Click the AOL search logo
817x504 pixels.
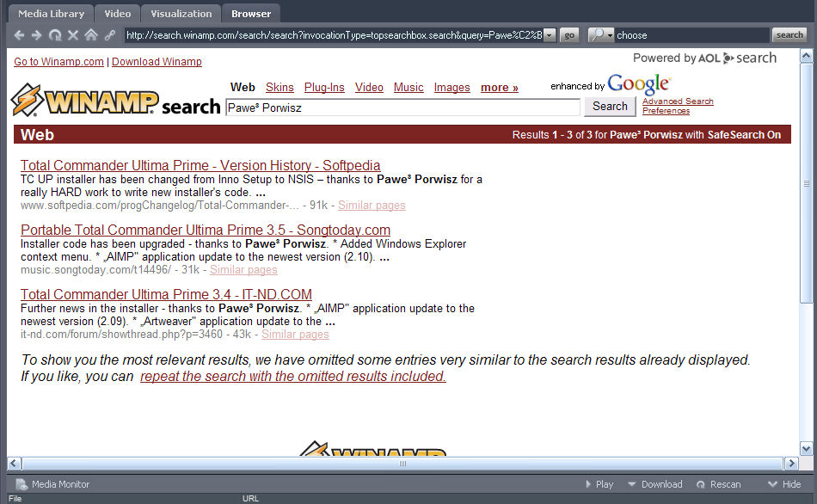(737, 58)
